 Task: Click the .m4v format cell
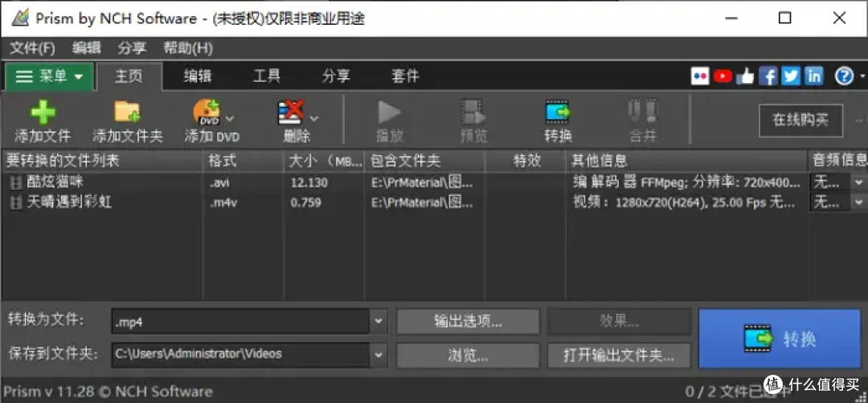click(x=222, y=203)
